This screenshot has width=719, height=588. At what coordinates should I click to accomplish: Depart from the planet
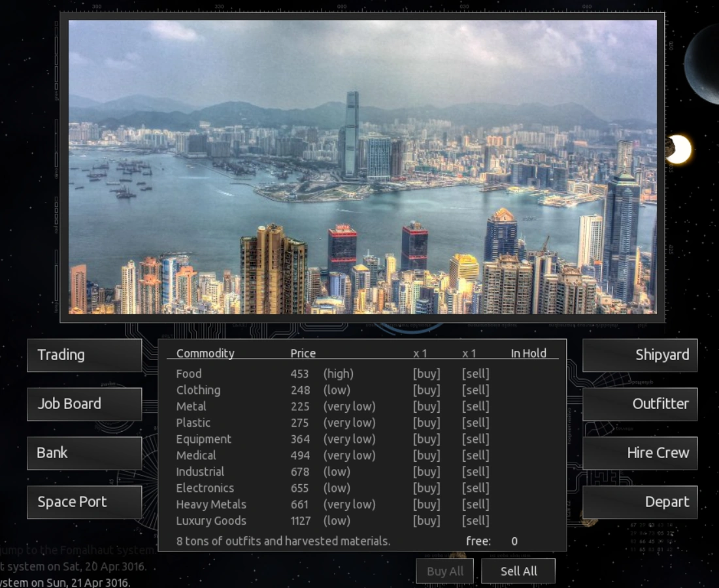pyautogui.click(x=640, y=502)
